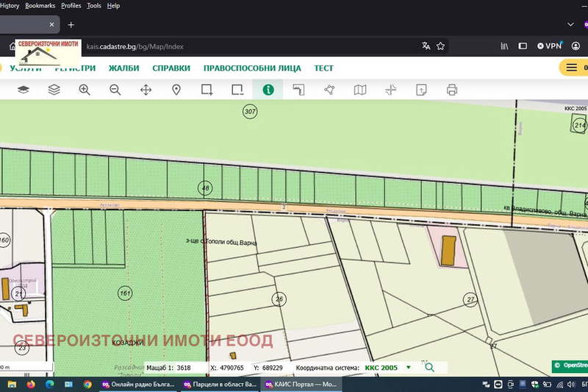This screenshot has height=392, width=588.
Task: Click parcel label 26 on map
Action: tap(279, 299)
